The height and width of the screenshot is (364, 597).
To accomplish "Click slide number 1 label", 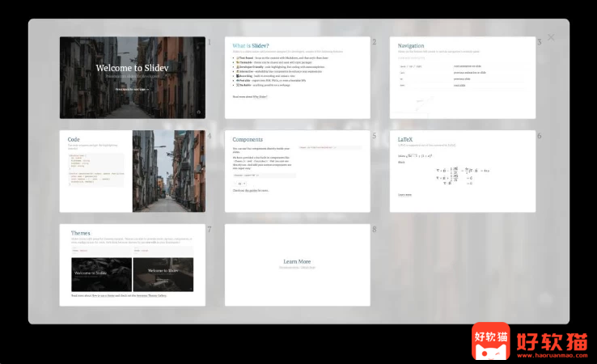I will 210,42.
